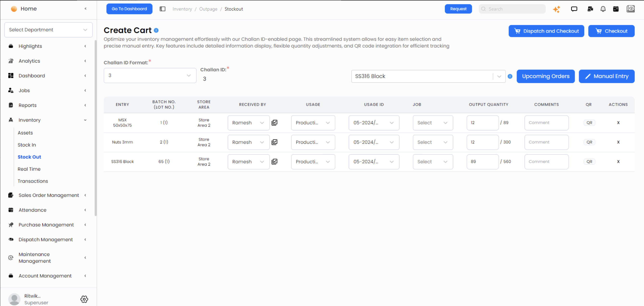Click the Comment field for Nuts 3mm
Screen dimensions: 644x306
point(546,142)
